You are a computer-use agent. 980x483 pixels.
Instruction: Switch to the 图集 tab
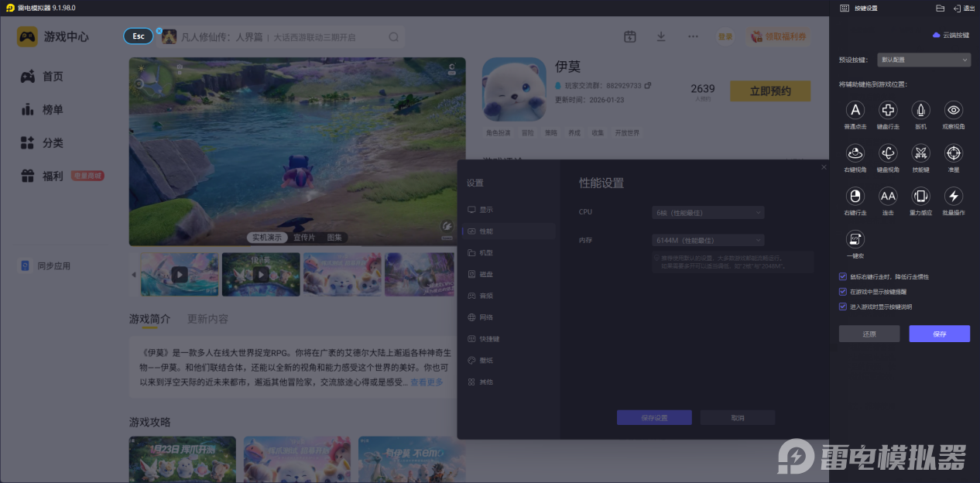334,238
